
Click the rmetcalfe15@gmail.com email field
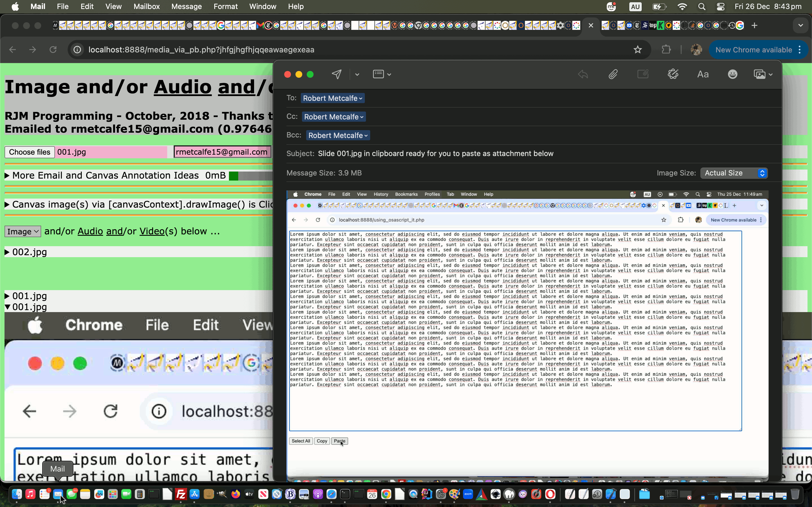(x=222, y=152)
